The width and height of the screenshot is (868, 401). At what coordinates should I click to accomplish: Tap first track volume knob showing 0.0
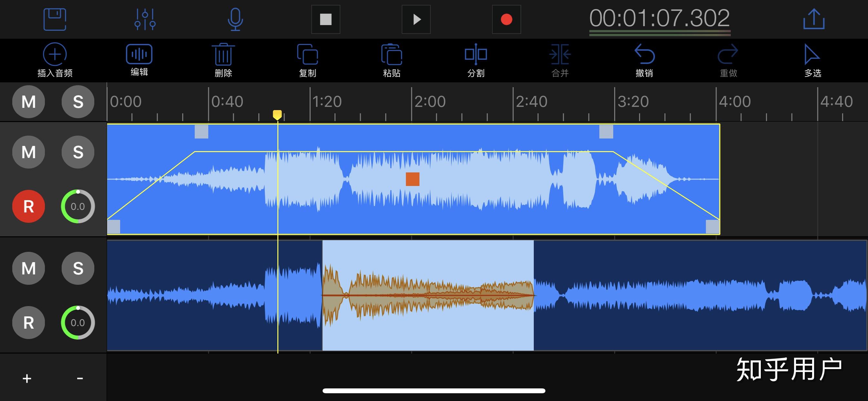click(x=78, y=206)
